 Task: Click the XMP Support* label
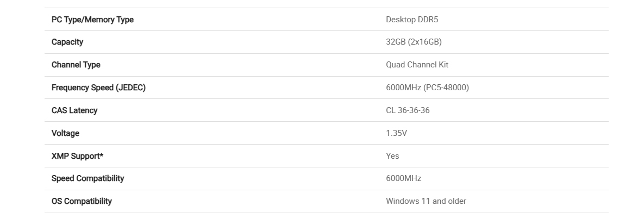pos(77,156)
